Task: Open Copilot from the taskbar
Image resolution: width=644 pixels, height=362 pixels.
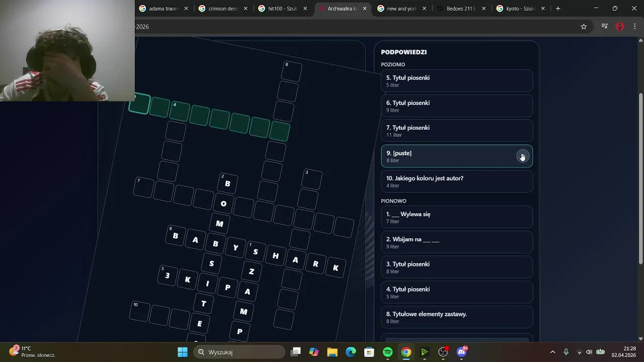Action: pos(314,352)
